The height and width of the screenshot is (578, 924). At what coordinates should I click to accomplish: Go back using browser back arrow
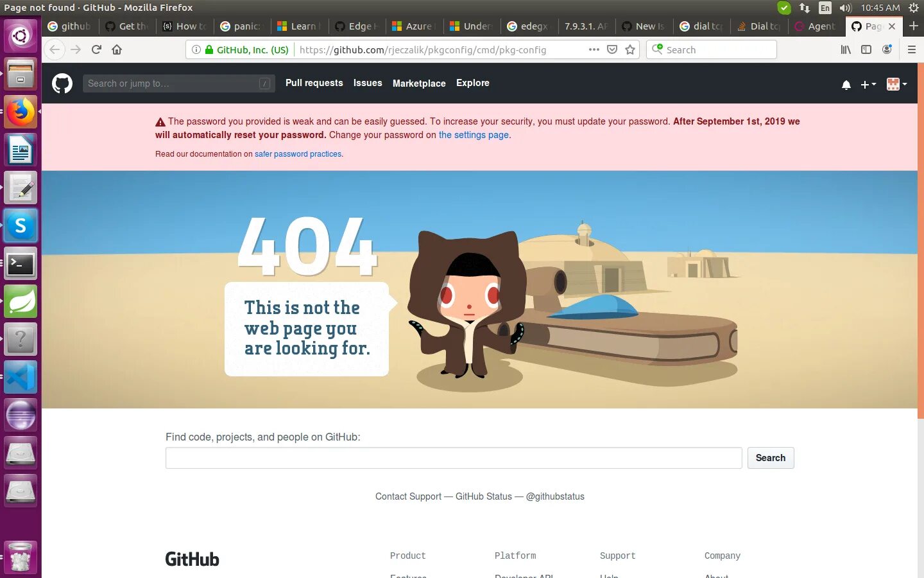[55, 49]
